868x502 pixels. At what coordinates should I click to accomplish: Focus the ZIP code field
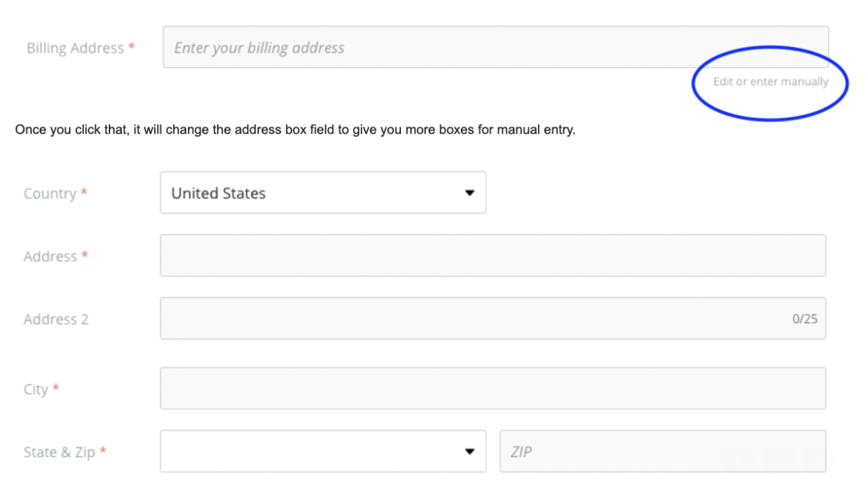pos(663,452)
